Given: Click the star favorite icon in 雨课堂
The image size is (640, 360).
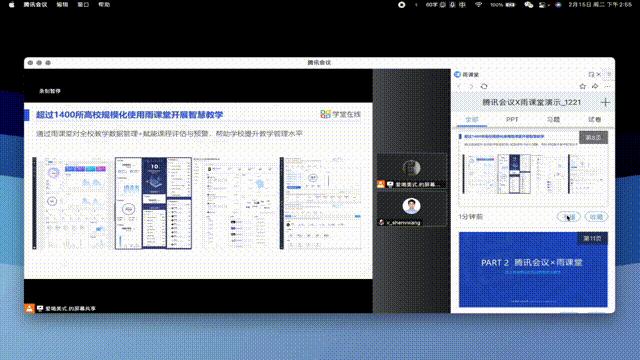Looking at the screenshot, I should click(583, 86).
